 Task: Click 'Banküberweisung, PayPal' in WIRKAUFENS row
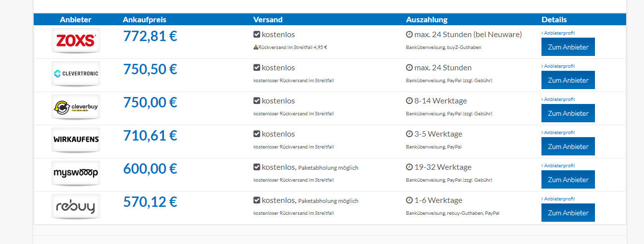[x=434, y=147]
